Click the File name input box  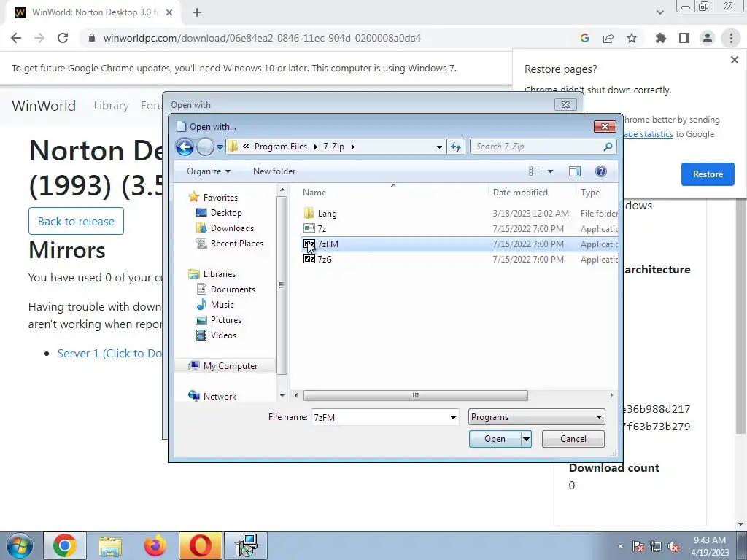[379, 417]
